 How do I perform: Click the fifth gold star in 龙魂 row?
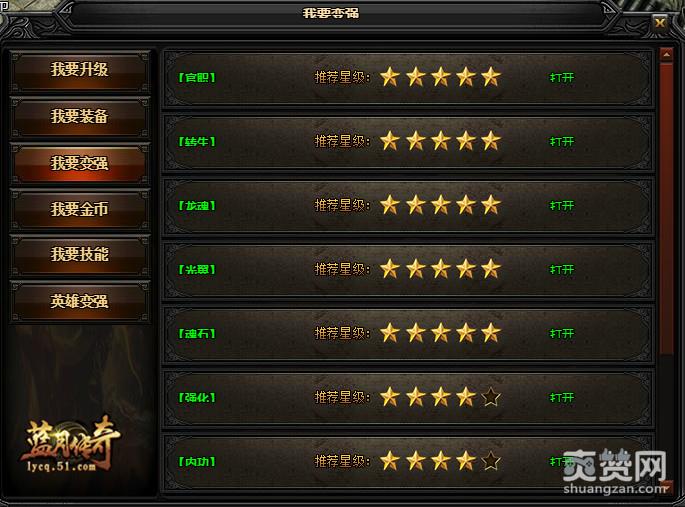[x=491, y=205]
